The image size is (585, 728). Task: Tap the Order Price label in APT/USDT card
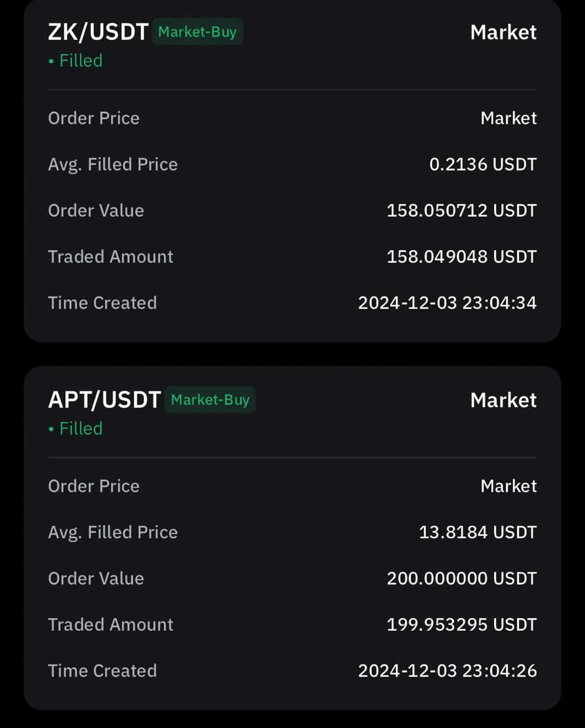94,486
